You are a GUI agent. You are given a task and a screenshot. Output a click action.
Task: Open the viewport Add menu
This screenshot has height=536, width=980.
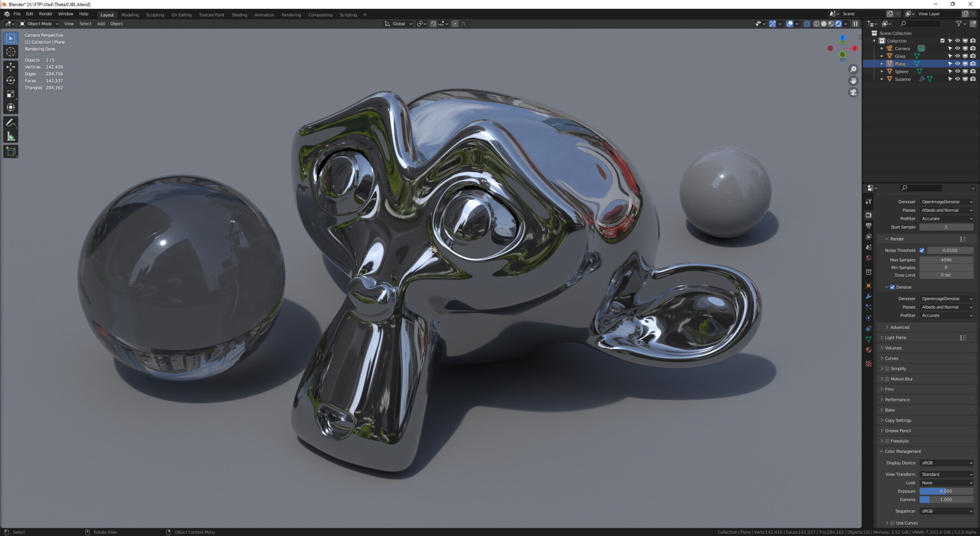click(101, 23)
